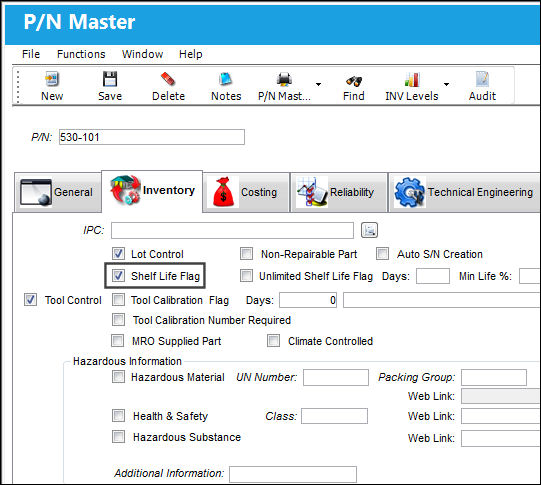Switch to the Costing tab
541x485 pixels.
coord(246,192)
